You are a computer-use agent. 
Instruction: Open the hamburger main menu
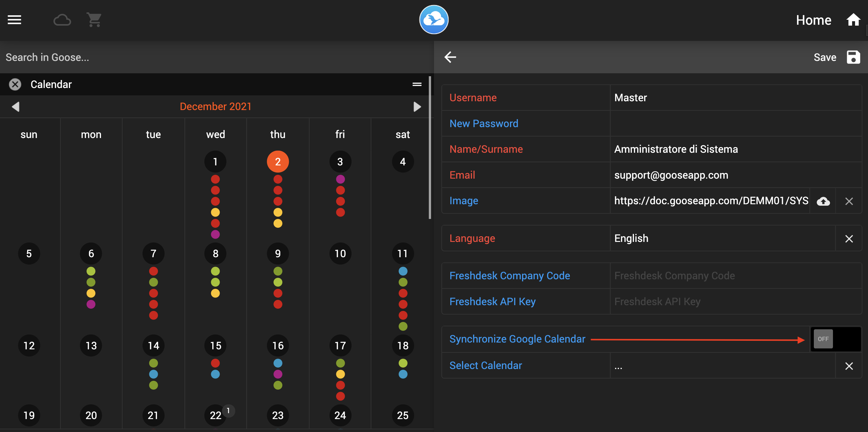click(14, 20)
